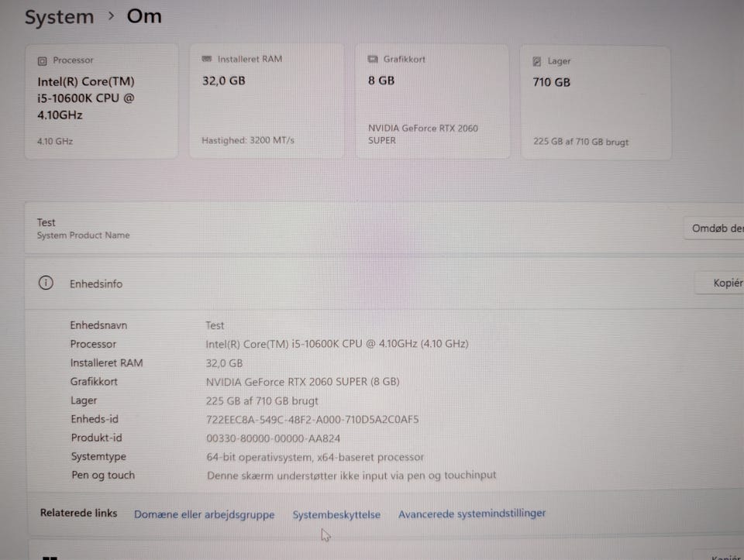
Task: Rename this PC with Omdøb button
Action: (715, 228)
